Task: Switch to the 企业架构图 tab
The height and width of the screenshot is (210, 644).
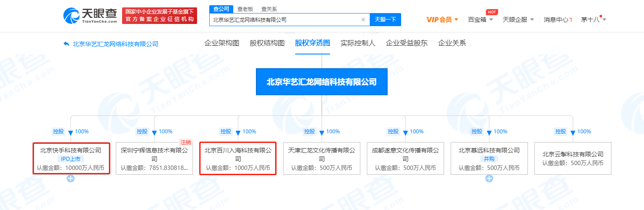Action: point(222,43)
